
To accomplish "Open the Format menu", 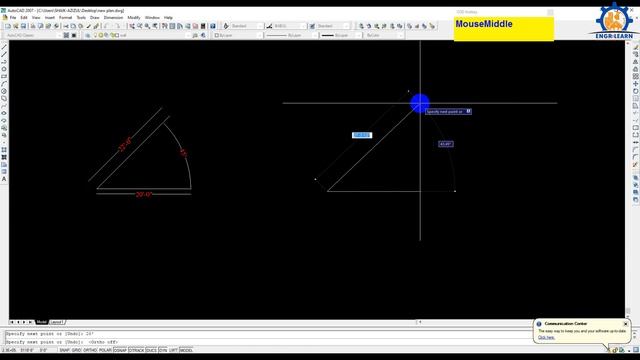I will (x=65, y=18).
